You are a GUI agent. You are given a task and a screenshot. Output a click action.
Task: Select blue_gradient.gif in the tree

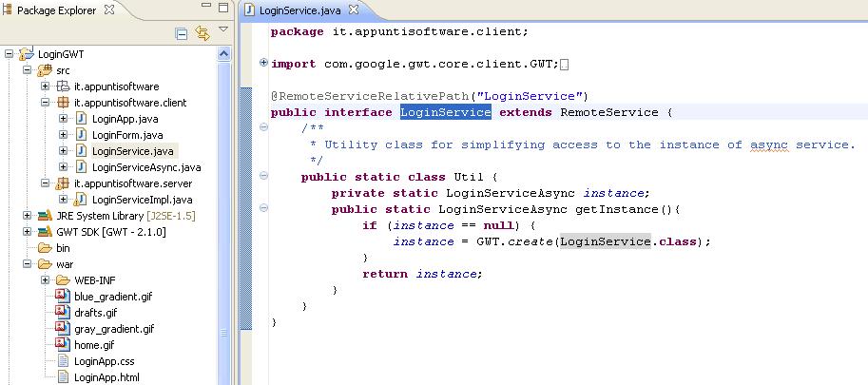click(113, 297)
